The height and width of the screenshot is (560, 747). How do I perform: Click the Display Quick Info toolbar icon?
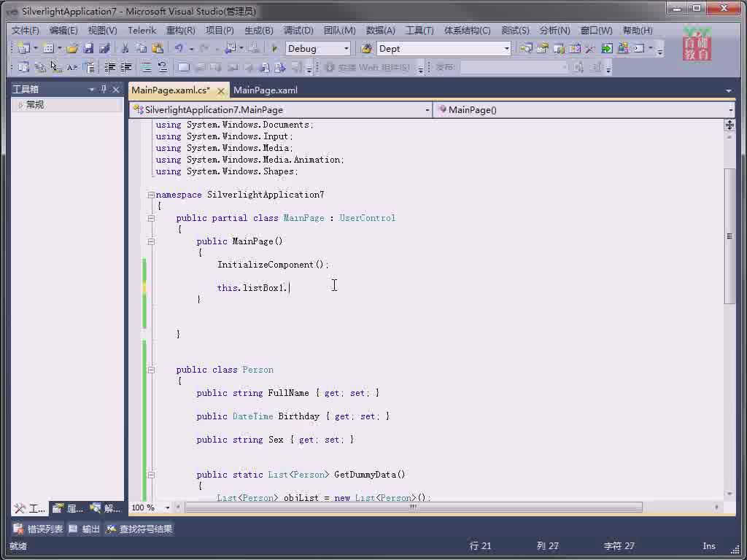[56, 67]
